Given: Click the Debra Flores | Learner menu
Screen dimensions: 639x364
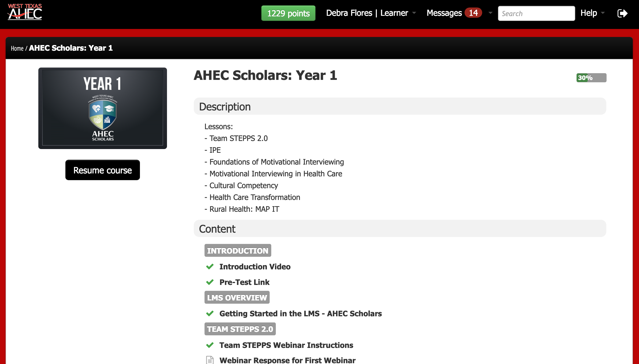Looking at the screenshot, I should tap(367, 13).
